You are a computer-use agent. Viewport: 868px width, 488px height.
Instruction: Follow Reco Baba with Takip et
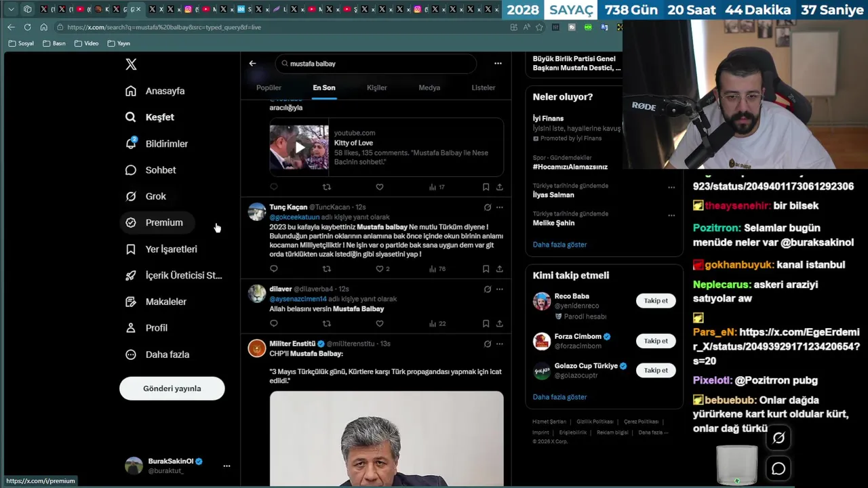click(x=656, y=301)
